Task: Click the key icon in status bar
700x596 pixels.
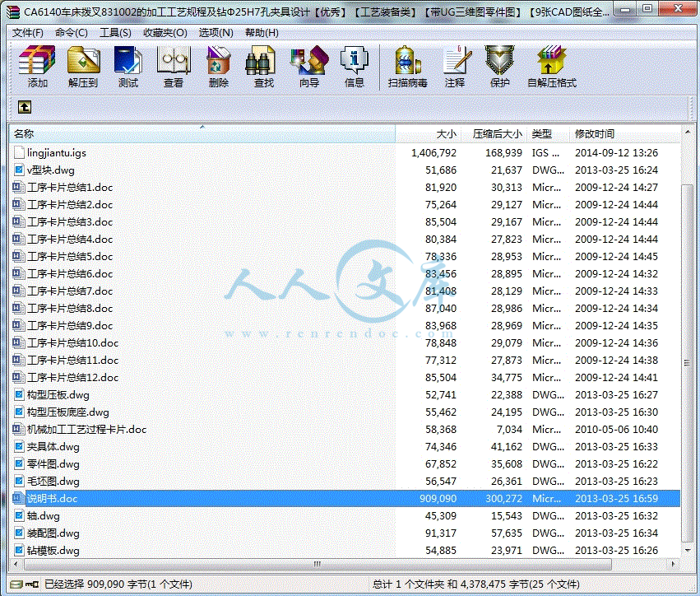Action: coord(32,584)
